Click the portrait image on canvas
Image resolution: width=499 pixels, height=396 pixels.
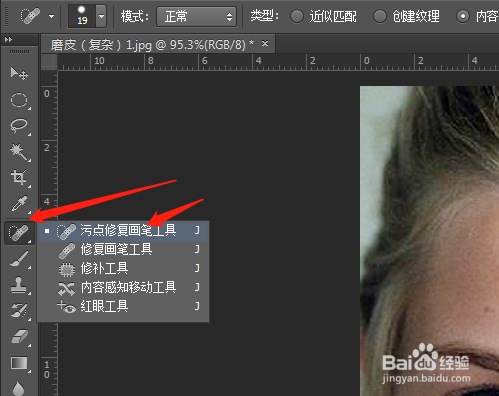429,241
